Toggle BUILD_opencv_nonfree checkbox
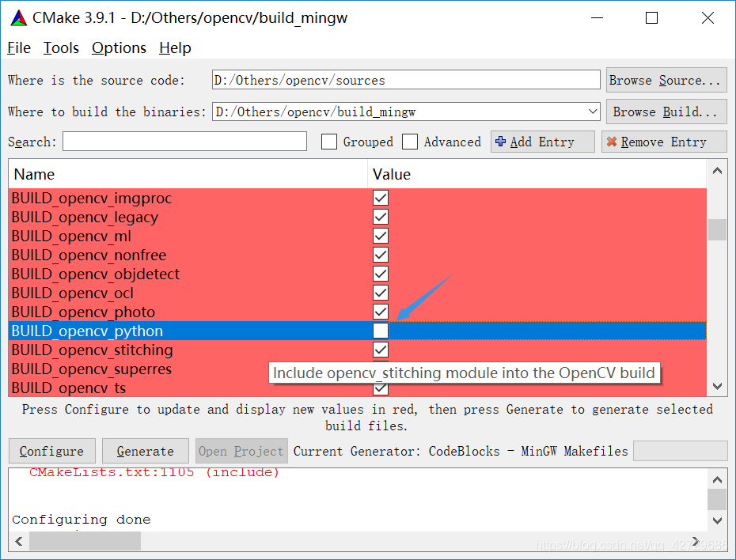The image size is (736, 560). click(x=381, y=255)
